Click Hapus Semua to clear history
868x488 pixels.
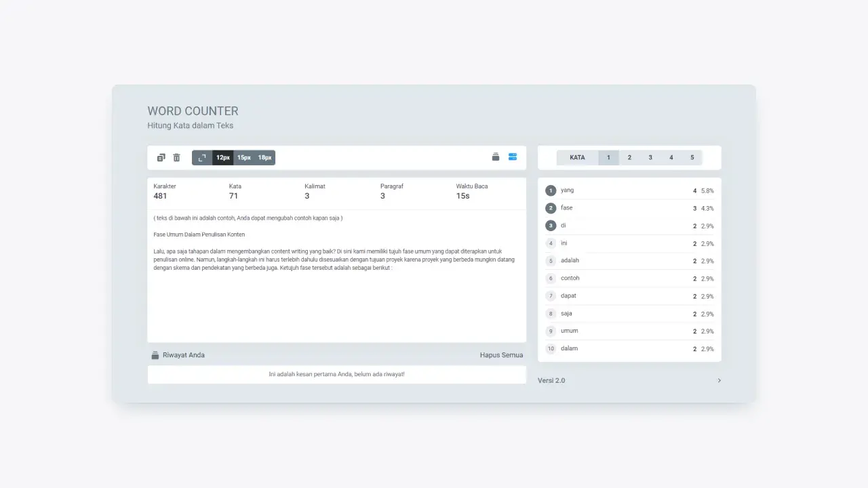[501, 354]
